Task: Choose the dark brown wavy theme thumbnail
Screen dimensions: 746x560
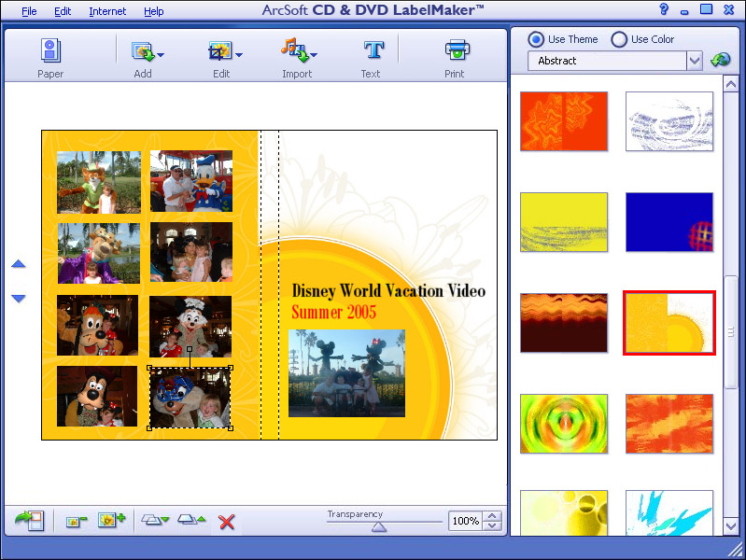Action: 564,323
